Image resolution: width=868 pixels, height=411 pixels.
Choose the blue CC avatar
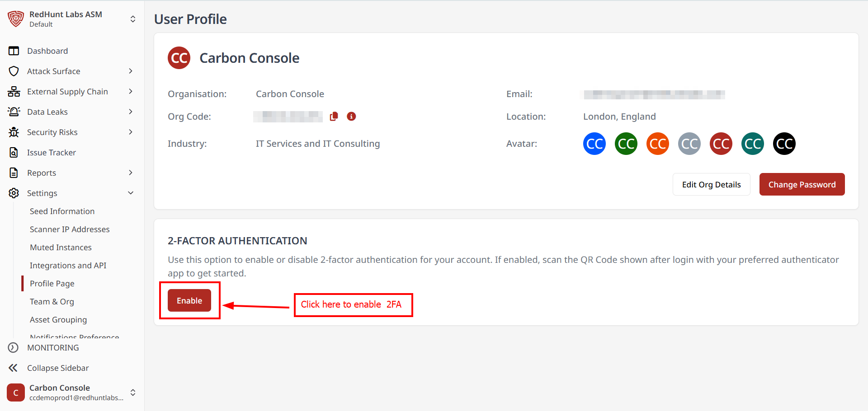click(x=594, y=144)
